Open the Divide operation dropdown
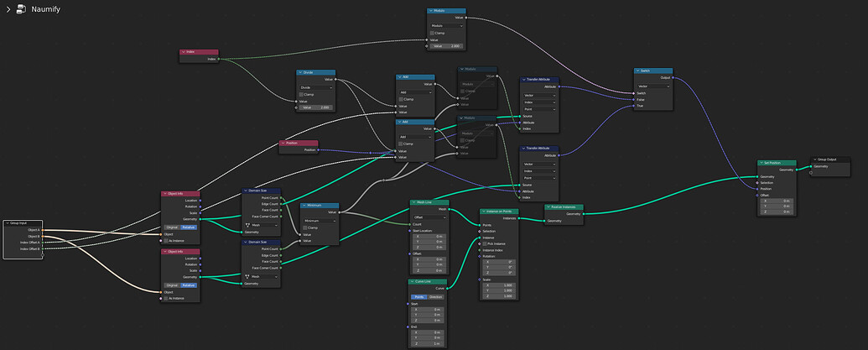 click(x=316, y=87)
